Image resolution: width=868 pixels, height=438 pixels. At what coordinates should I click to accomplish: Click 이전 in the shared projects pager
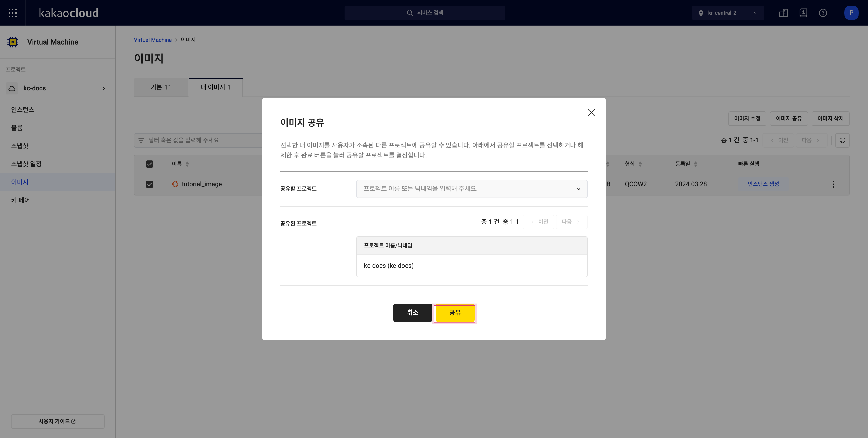[x=538, y=222]
